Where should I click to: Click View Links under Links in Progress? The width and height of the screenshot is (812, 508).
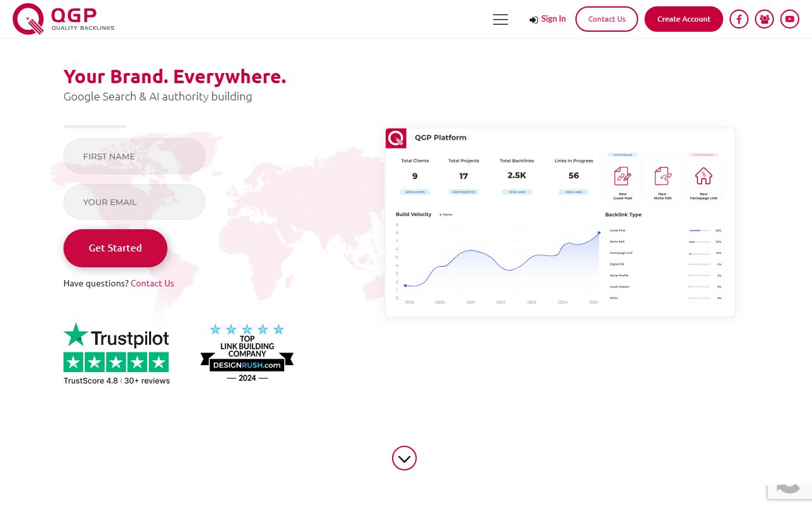[x=573, y=192]
